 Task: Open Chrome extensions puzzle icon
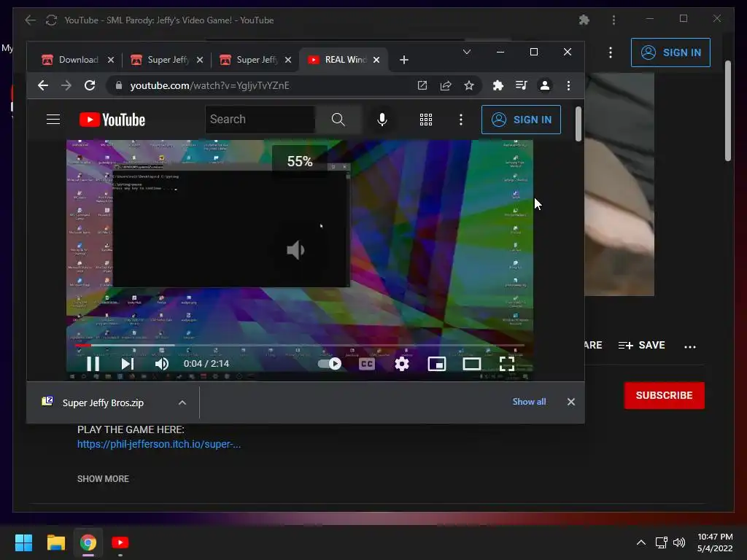498,85
